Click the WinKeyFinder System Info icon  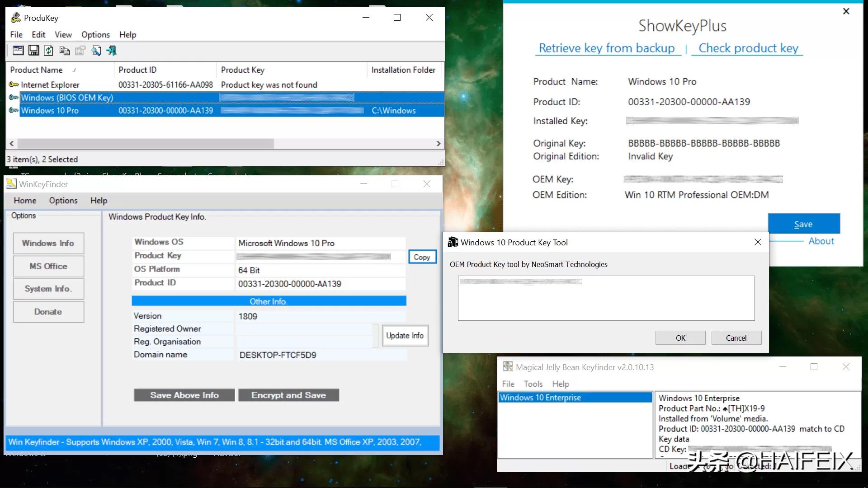47,289
